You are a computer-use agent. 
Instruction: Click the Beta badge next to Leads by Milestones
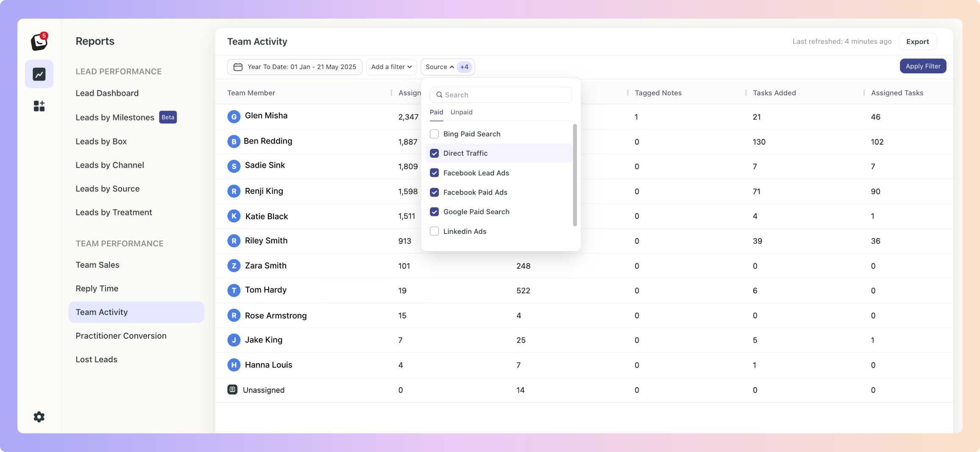click(168, 117)
